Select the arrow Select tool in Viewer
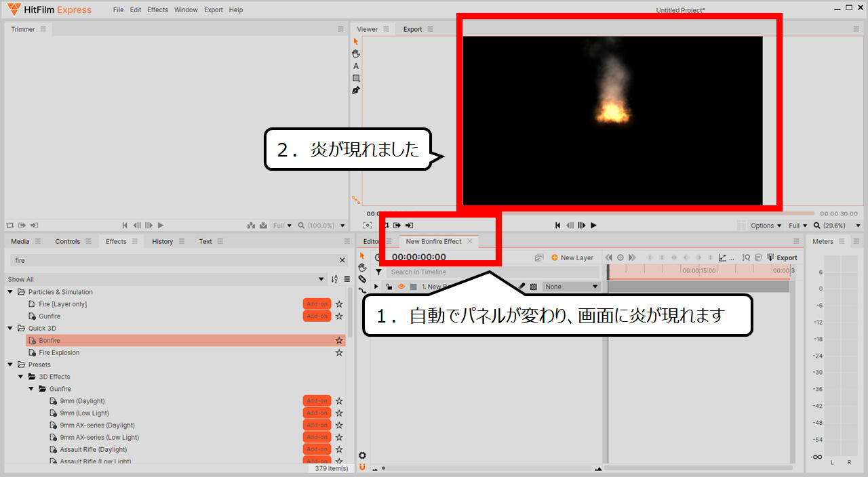This screenshot has height=477, width=868. 356,41
